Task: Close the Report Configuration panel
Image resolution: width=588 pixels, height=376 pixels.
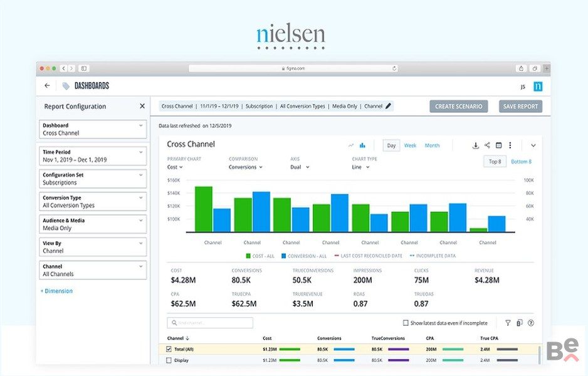Action: click(x=142, y=106)
